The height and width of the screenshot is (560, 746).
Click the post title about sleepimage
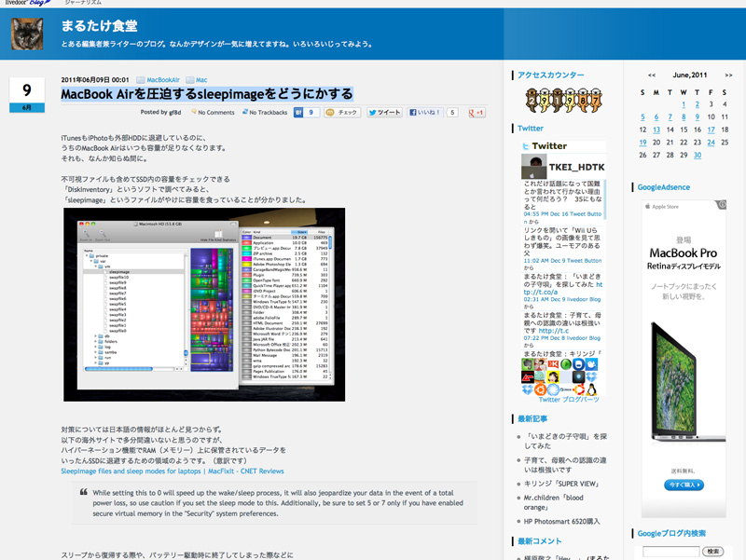coord(207,94)
